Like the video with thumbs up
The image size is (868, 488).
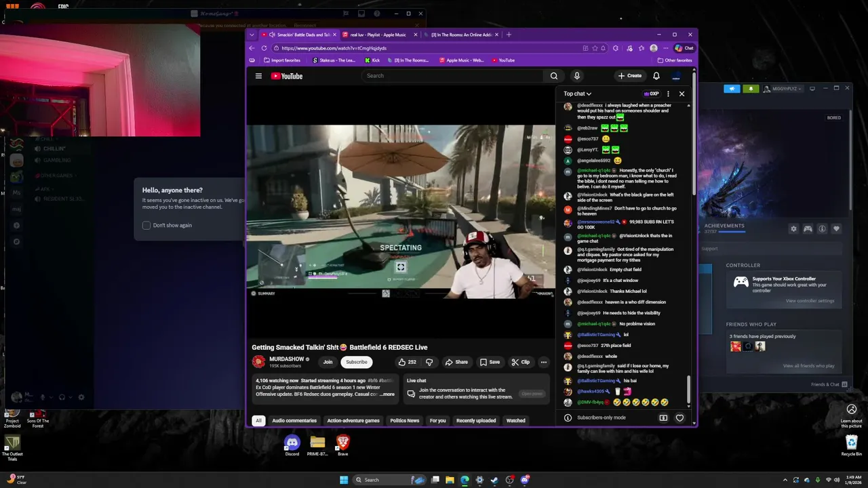coord(407,362)
